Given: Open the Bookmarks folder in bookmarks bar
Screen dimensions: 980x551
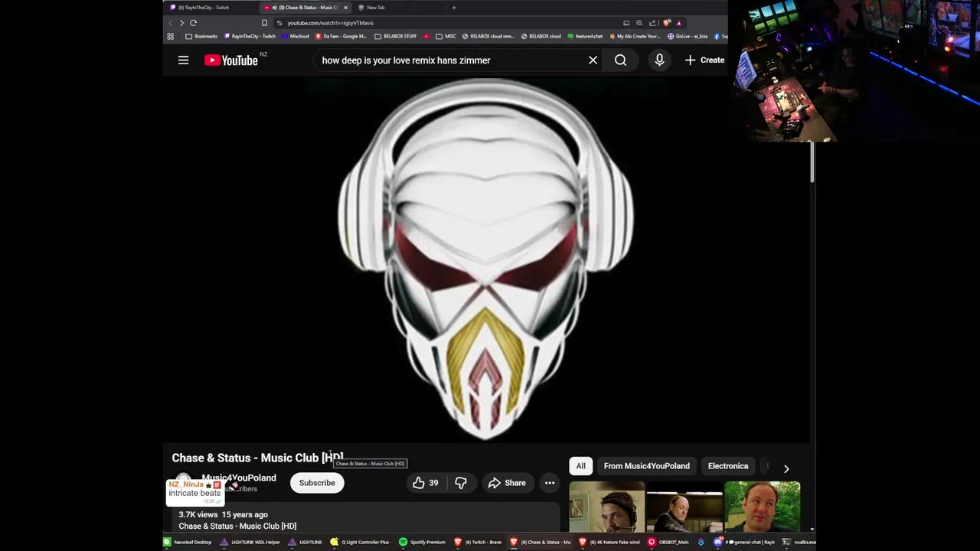Looking at the screenshot, I should click(x=201, y=36).
